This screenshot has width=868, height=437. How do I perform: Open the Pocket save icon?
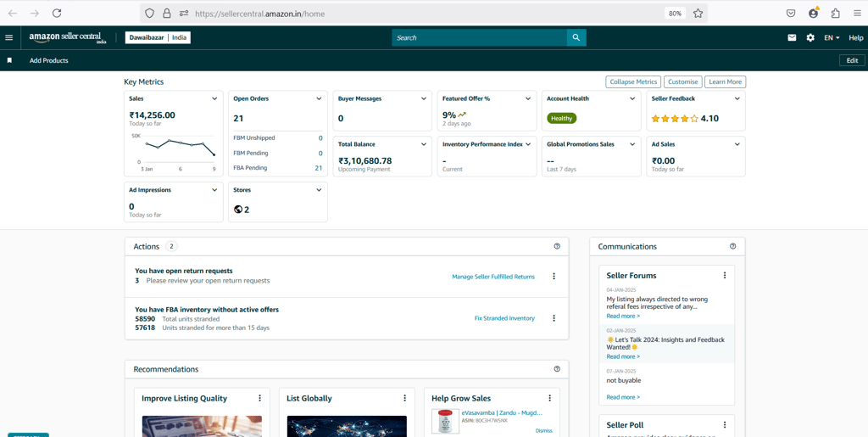pos(791,14)
